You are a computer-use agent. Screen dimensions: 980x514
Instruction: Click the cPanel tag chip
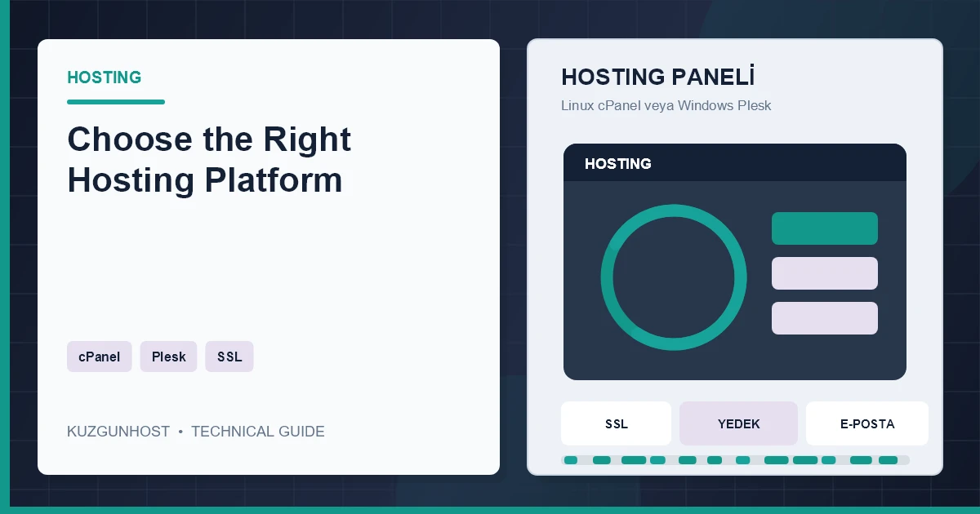(x=100, y=357)
